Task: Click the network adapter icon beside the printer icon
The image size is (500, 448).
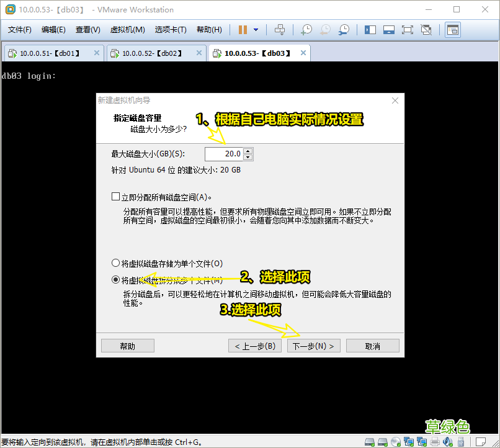Action: (x=422, y=442)
